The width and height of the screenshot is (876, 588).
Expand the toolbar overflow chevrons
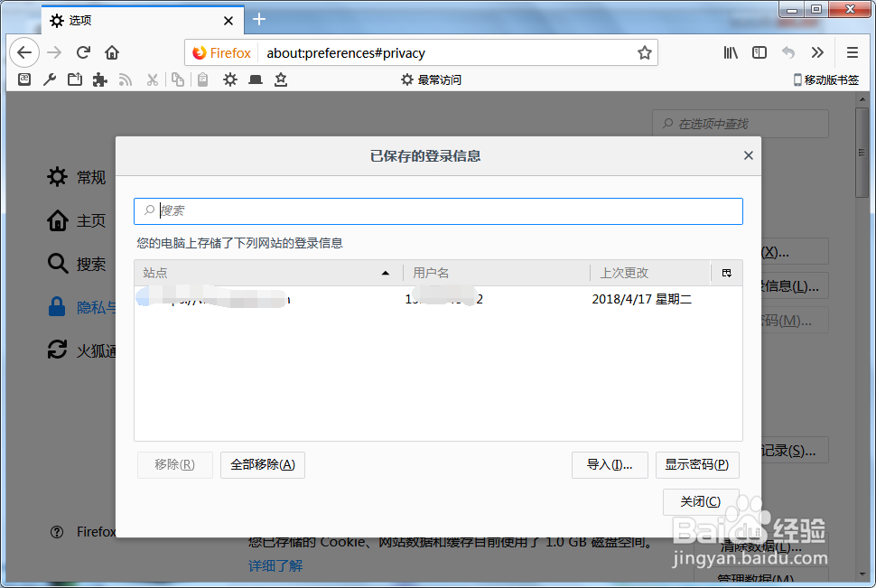tap(817, 52)
